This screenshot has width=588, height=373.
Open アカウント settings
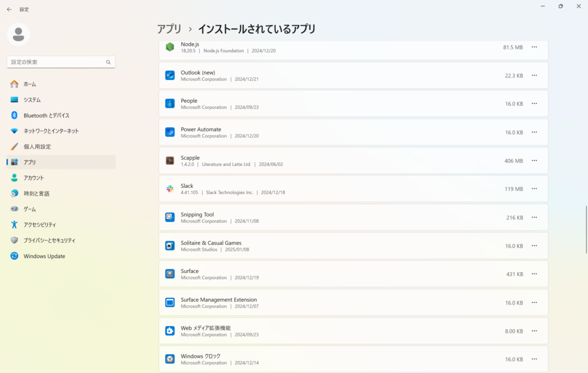(61, 178)
